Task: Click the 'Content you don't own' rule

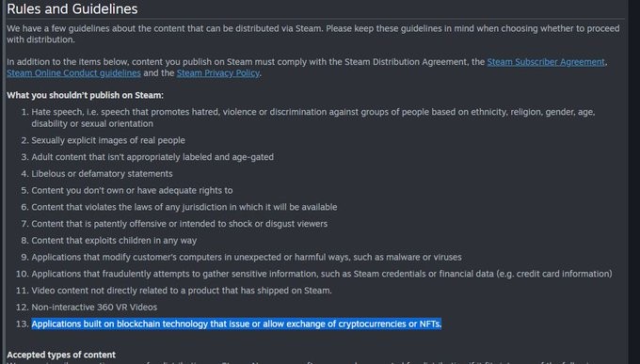Action: [x=132, y=191]
